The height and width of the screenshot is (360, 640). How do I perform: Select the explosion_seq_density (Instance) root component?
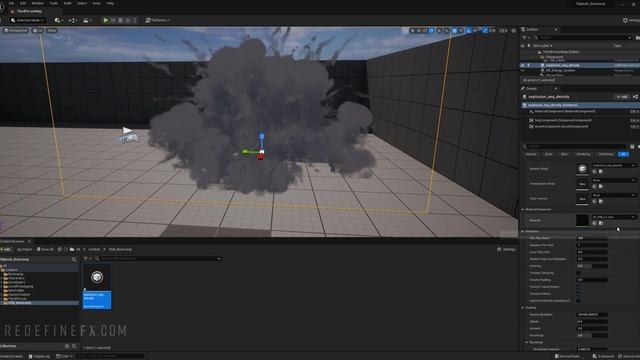pyautogui.click(x=580, y=105)
